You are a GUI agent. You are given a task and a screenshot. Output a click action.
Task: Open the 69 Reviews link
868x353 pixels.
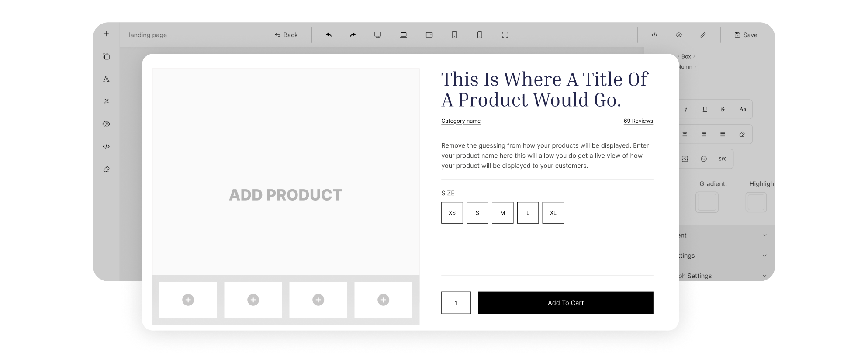(638, 121)
